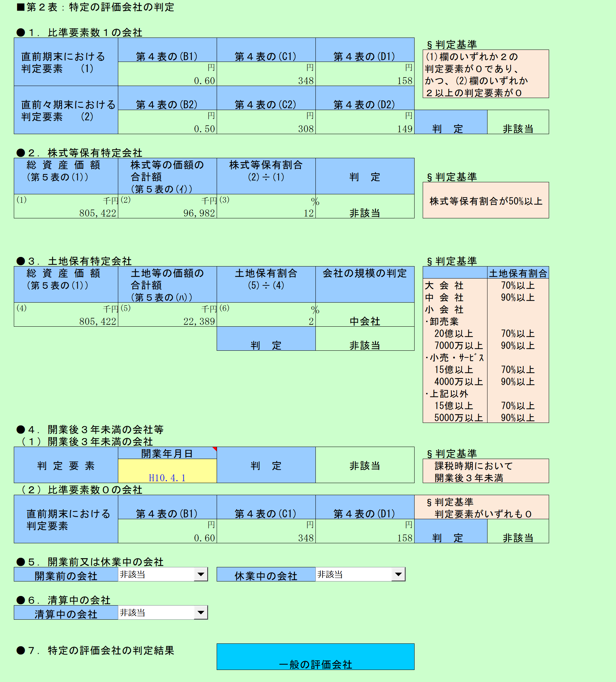Open the 開業前の会社 dropdown arrow
The height and width of the screenshot is (682, 616).
201,574
